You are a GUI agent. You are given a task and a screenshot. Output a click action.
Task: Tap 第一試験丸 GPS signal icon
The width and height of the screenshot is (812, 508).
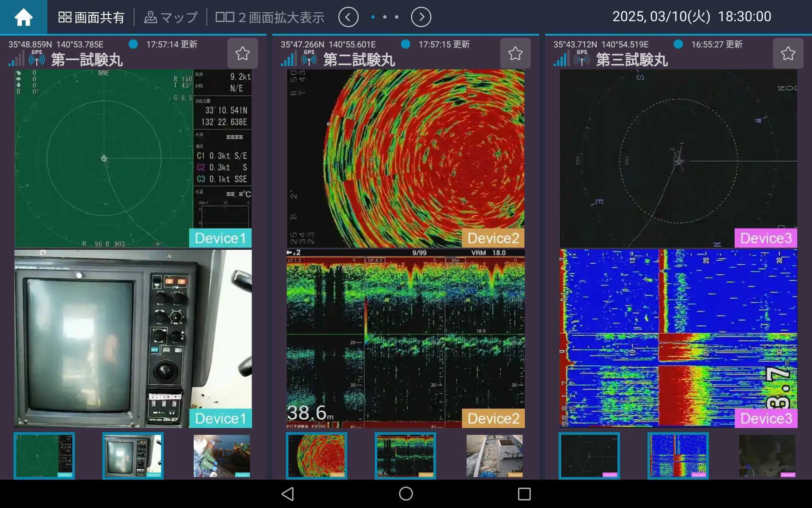pos(37,58)
